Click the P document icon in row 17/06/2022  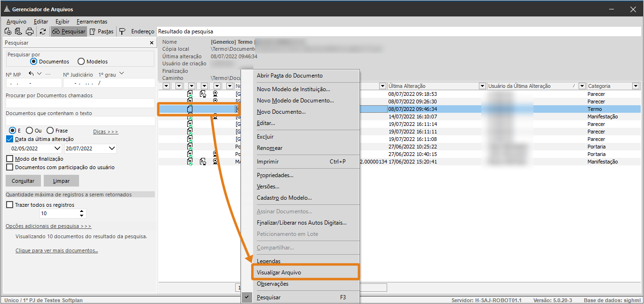pos(203,162)
